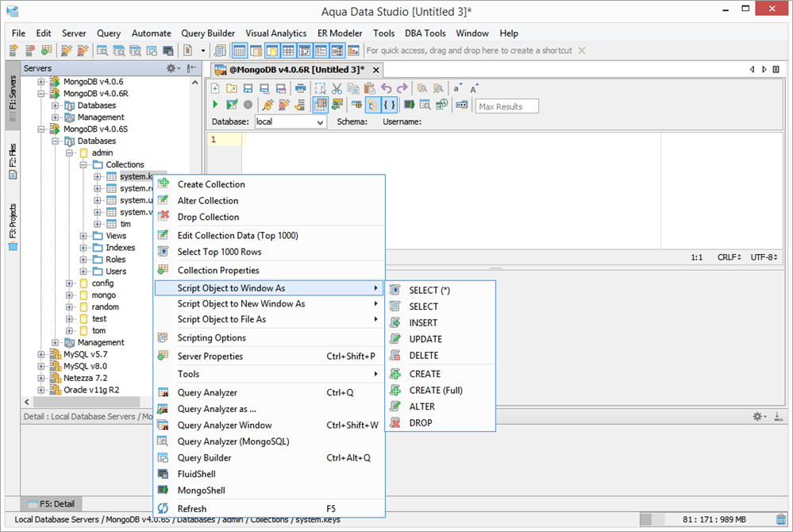The width and height of the screenshot is (793, 532).
Task: Click the Copy pages icon in editor toolbar
Action: point(353,88)
